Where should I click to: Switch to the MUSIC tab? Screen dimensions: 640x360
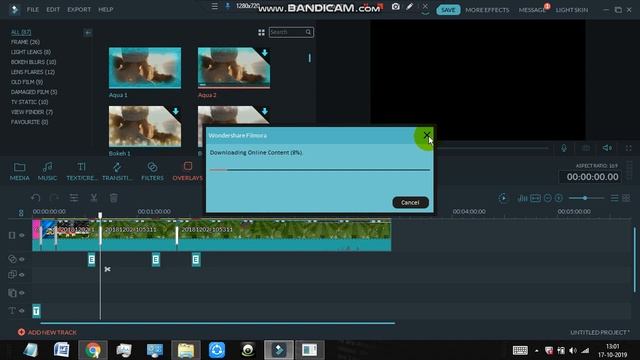point(47,171)
